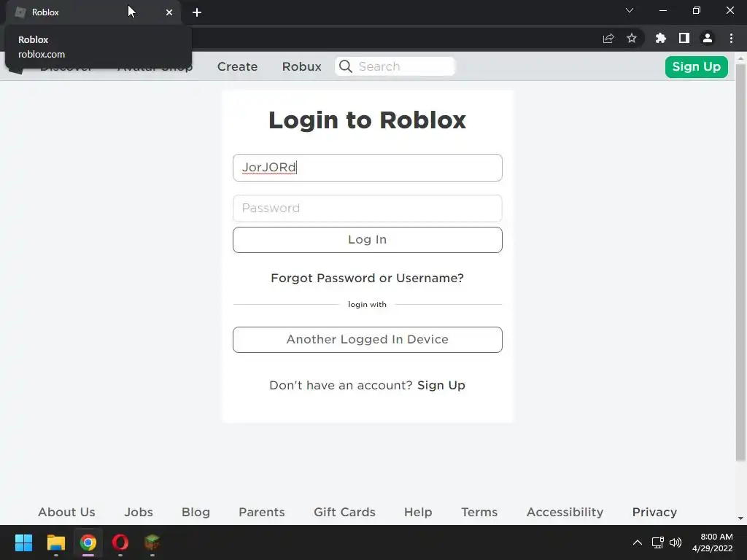The image size is (747, 560).
Task: Open the Chrome profile icon
Action: click(708, 38)
